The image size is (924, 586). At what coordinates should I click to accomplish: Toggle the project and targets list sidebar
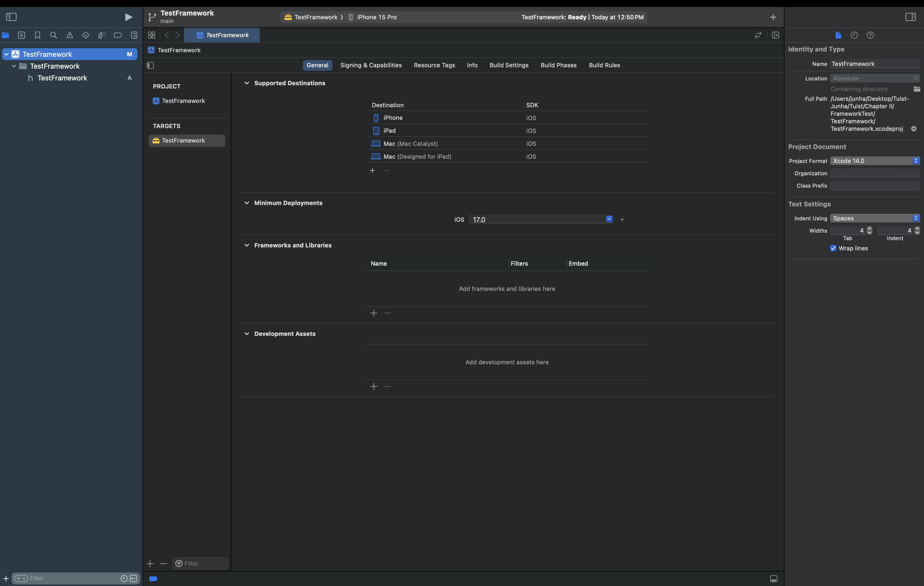pos(151,66)
